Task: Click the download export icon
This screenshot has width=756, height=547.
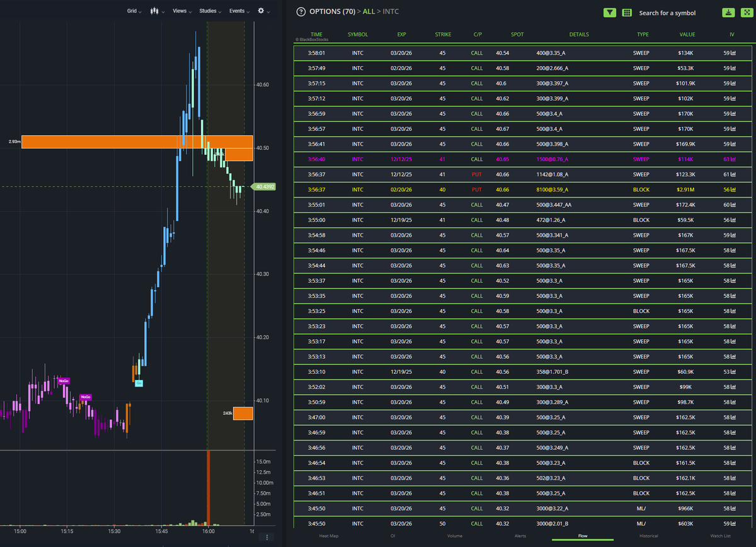Action: [x=728, y=13]
